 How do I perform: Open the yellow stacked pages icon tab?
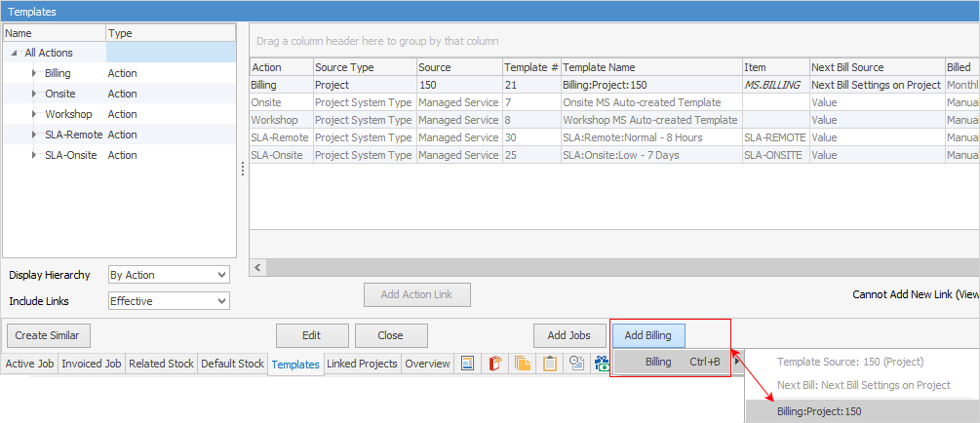click(523, 364)
